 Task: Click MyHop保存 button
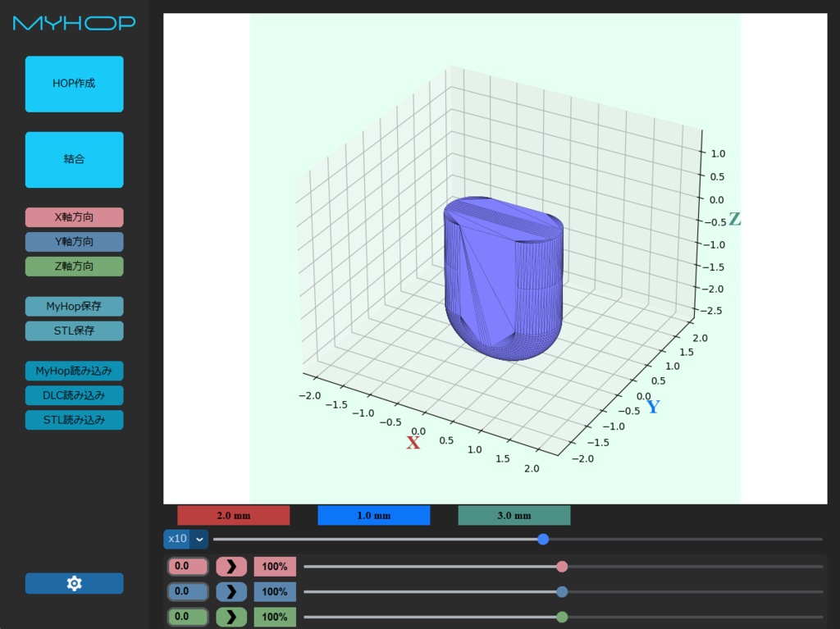[75, 307]
